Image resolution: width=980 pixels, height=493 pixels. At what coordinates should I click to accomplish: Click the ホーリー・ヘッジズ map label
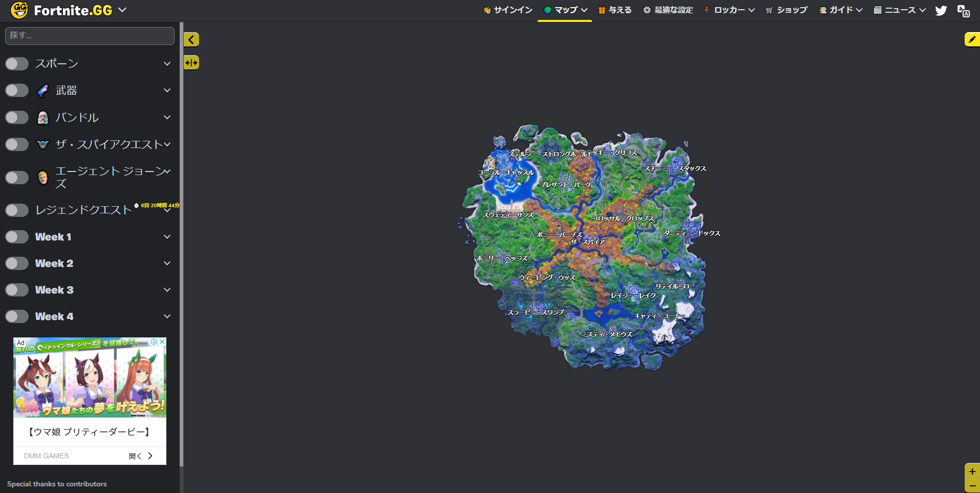point(502,258)
